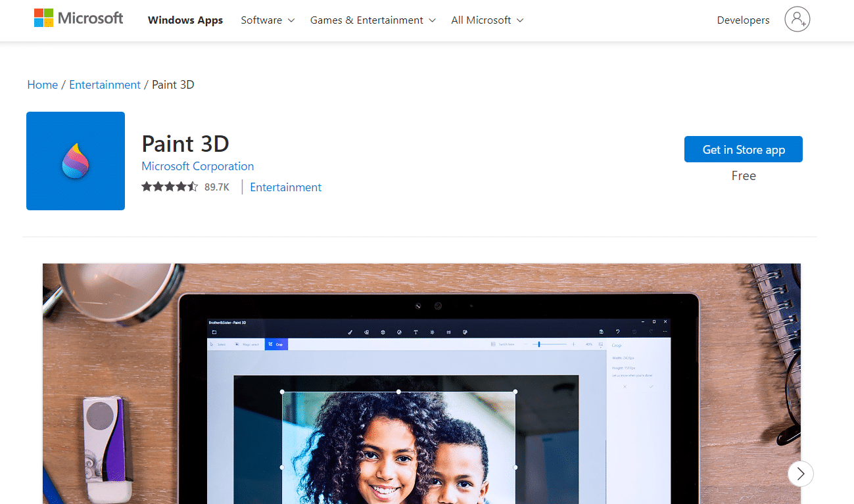Open the Developers link in header

pyautogui.click(x=743, y=20)
